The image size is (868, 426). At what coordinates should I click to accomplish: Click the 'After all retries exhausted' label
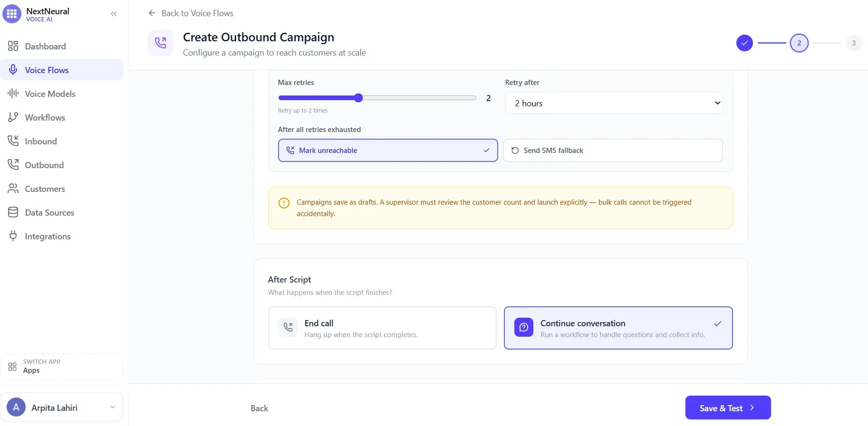pos(319,129)
